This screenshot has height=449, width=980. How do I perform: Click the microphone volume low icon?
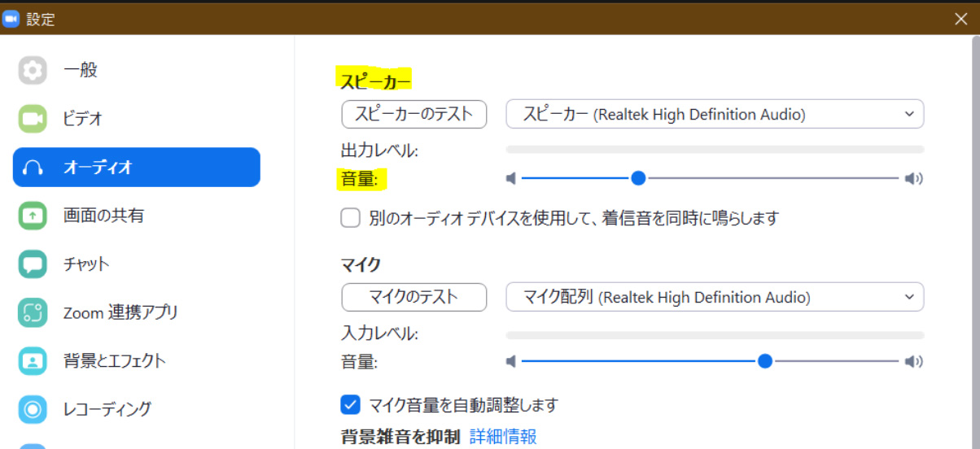coord(511,361)
